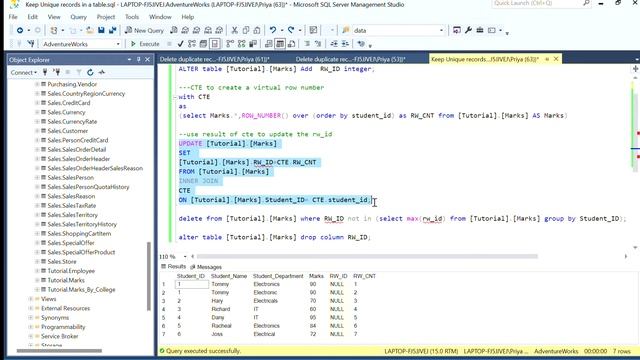Click the Save file icon

(101, 30)
